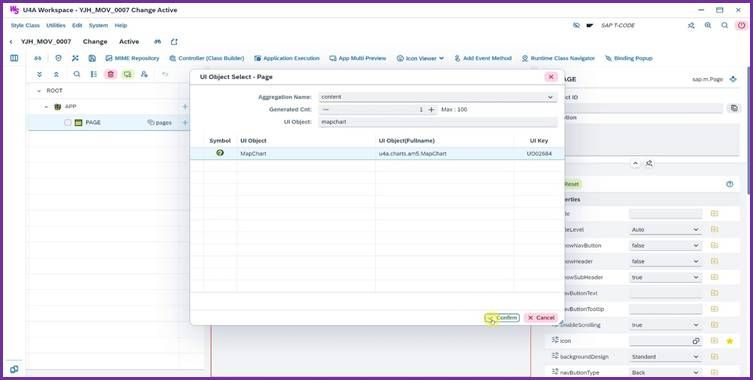Click the binoculars display icon beside Active
Image resolution: width=753 pixels, height=380 pixels.
tap(157, 42)
